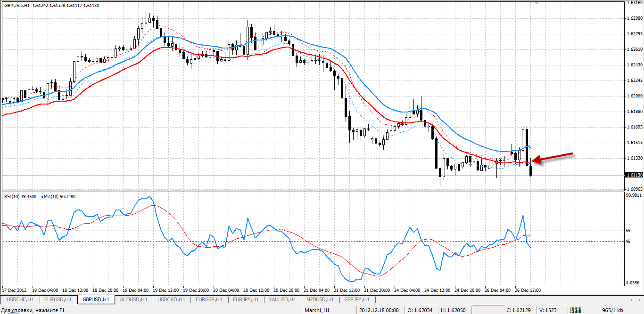Click the 21 Dec 12:00 time axis label

pyautogui.click(x=348, y=290)
